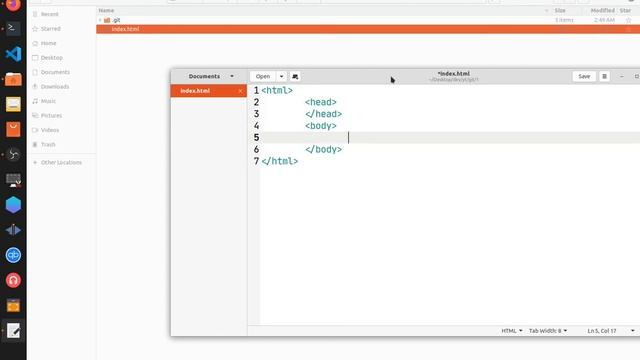Viewport: 640px width, 360px height.
Task: Open the HTML language selector dropdown
Action: 512,331
